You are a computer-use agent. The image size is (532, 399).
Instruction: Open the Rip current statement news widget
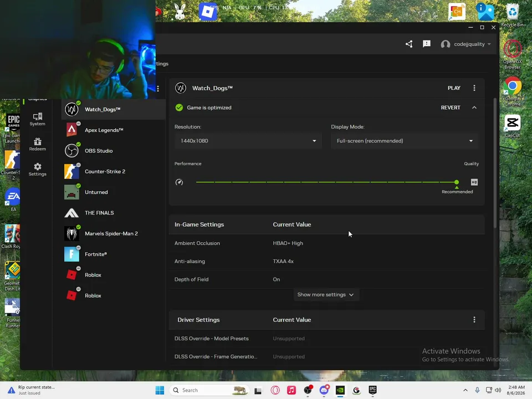[x=31, y=390]
